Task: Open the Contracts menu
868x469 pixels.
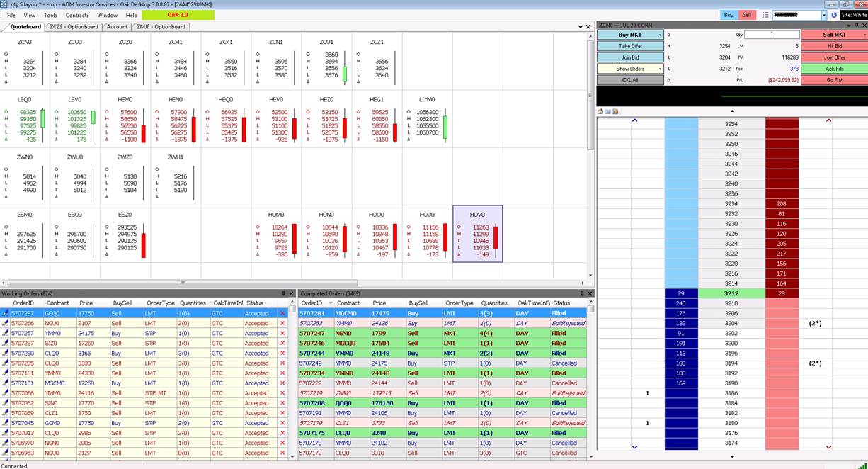Action: coord(77,15)
